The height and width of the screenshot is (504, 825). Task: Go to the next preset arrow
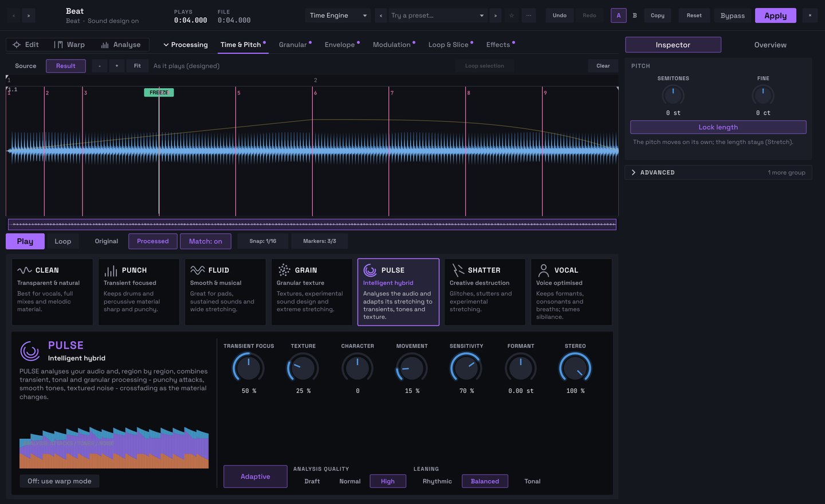point(496,15)
